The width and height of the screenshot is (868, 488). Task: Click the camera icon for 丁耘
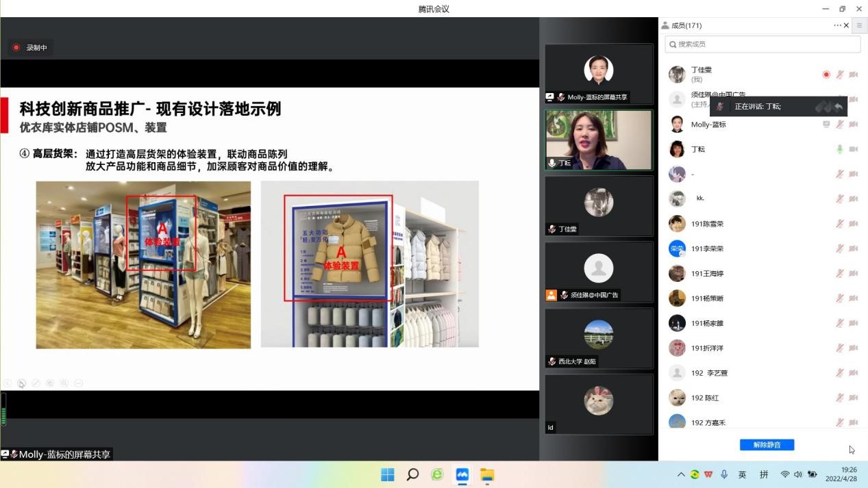tap(854, 149)
